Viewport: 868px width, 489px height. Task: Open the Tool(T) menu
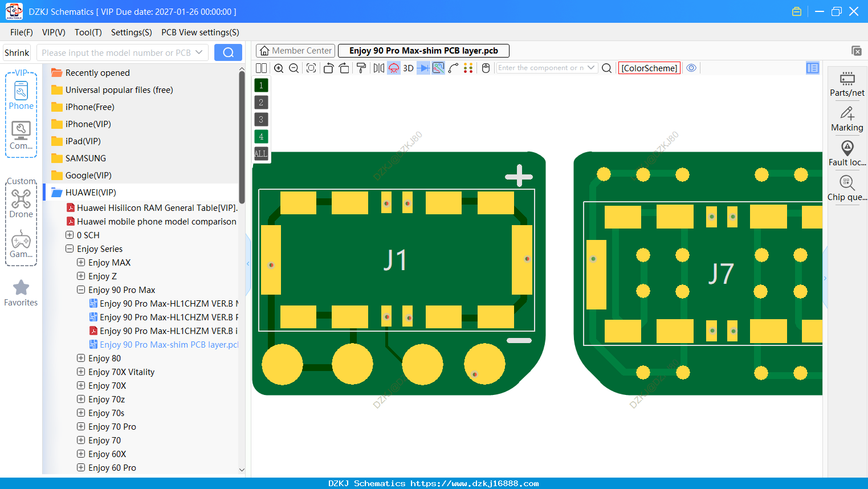coord(88,32)
